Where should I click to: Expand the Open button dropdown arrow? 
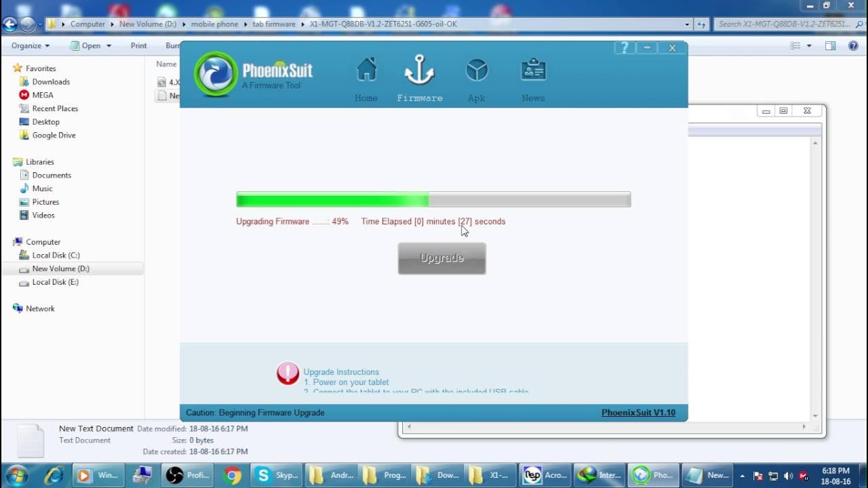(108, 45)
